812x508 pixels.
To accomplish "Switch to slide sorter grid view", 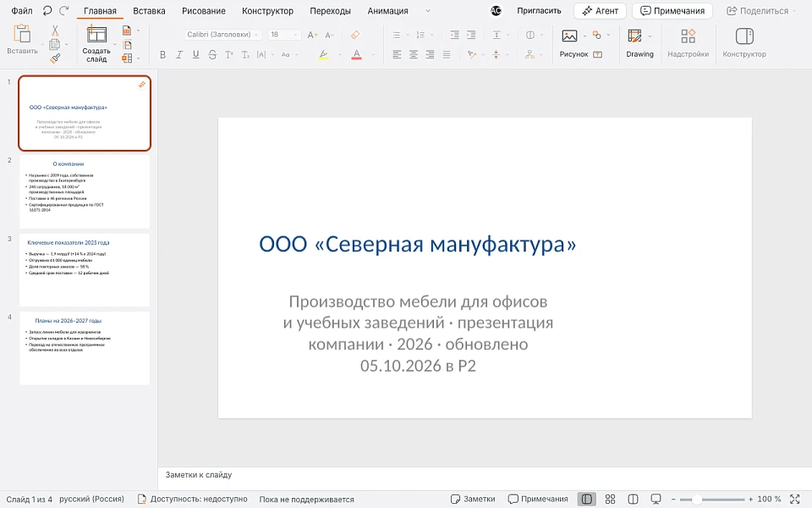I will (x=610, y=500).
